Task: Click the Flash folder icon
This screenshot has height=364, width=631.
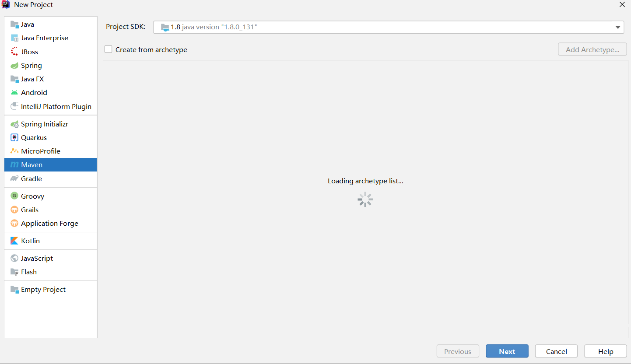Action: (14, 272)
